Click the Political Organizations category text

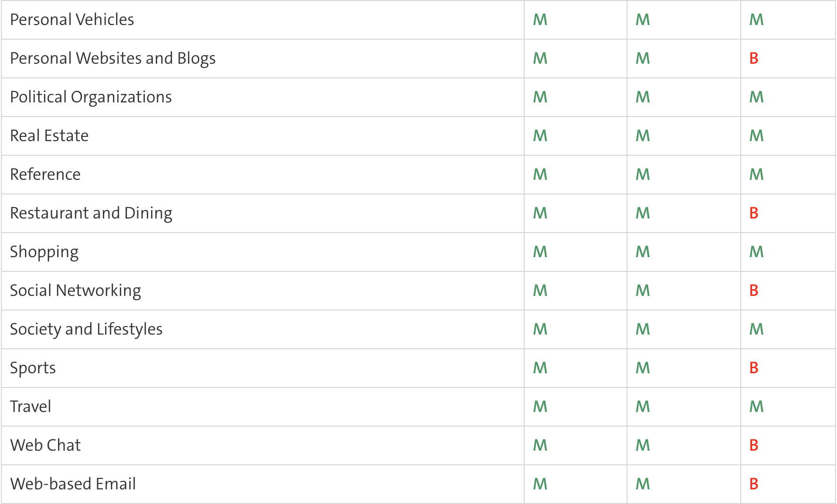tap(91, 97)
